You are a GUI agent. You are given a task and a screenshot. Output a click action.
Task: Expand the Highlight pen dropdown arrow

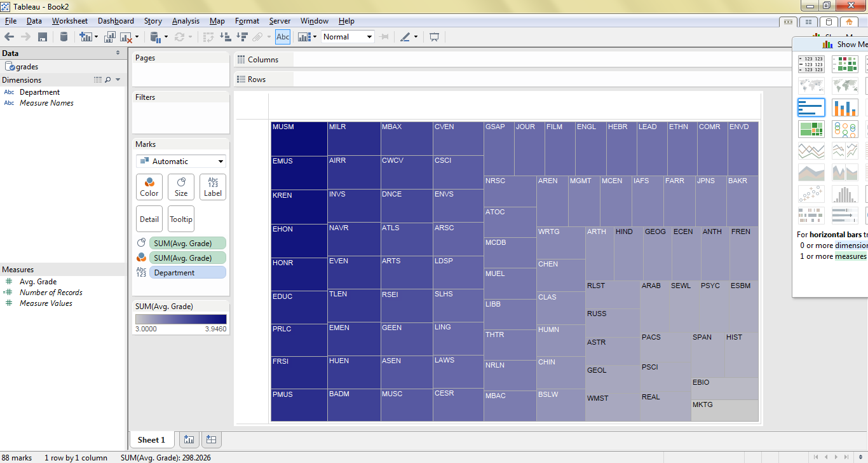[x=416, y=37]
